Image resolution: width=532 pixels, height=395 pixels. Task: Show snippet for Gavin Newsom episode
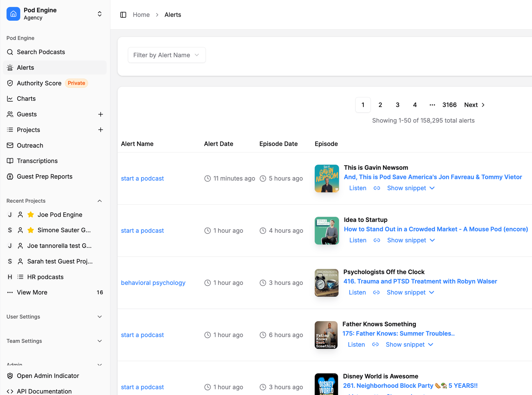[x=411, y=188]
